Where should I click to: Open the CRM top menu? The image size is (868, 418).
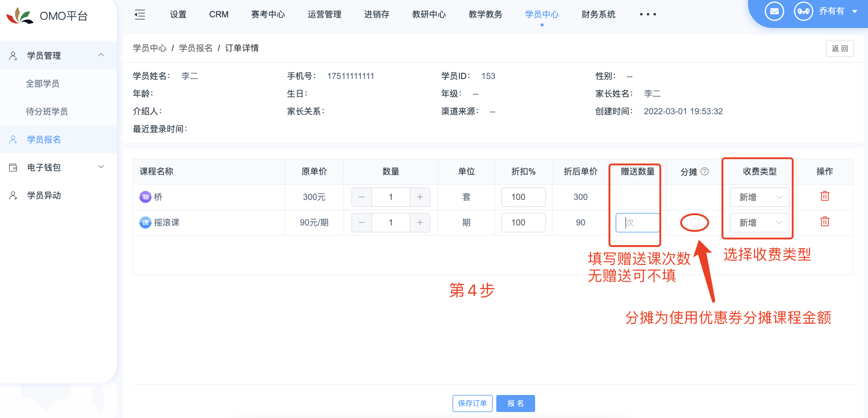click(x=219, y=14)
